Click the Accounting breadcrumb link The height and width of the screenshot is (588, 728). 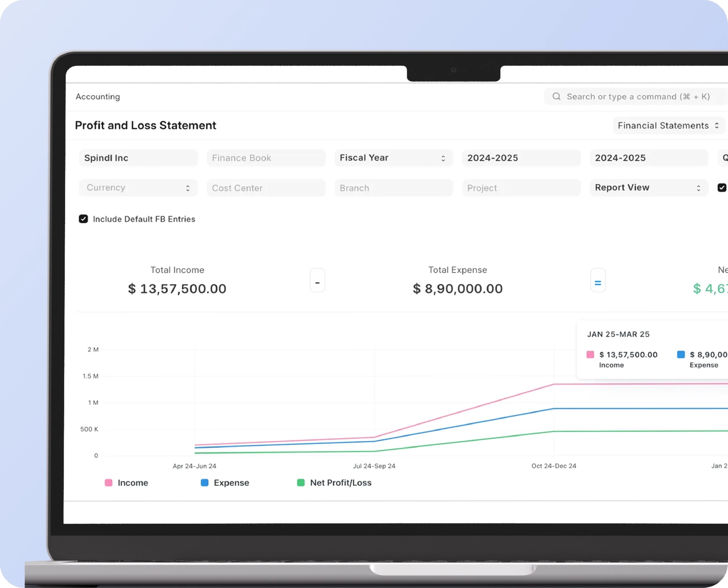coord(98,97)
